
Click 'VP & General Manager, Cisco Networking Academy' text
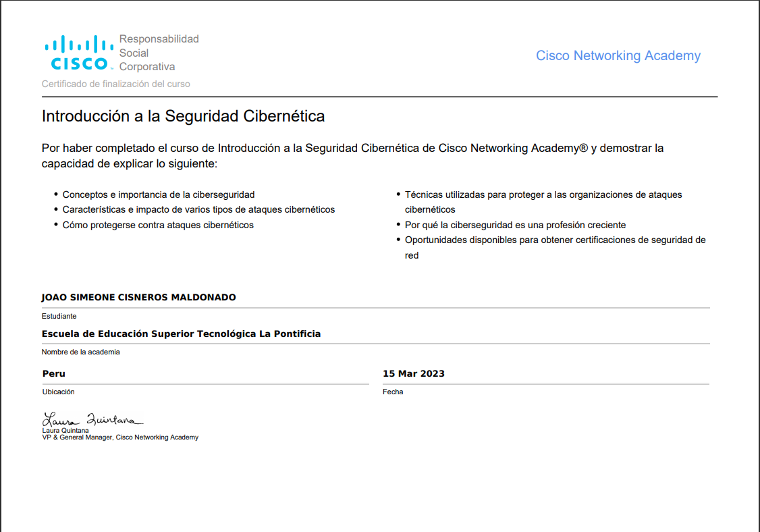coord(120,437)
